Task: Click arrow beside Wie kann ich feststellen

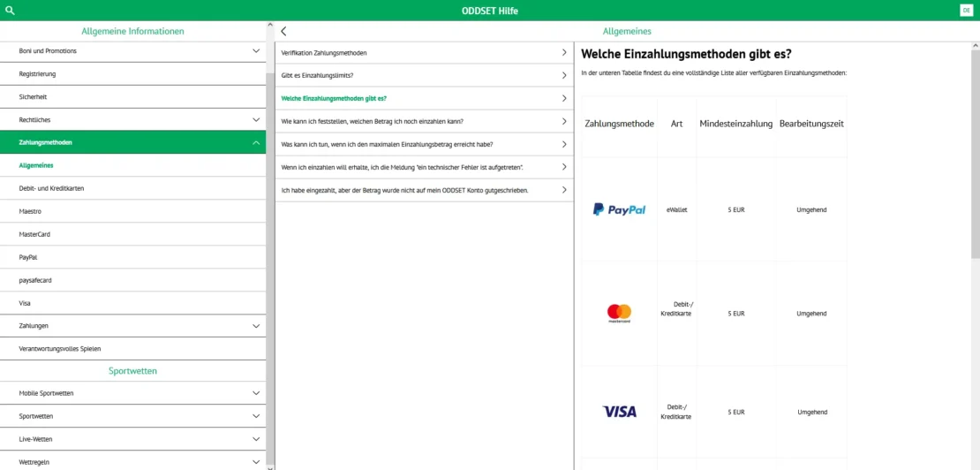Action: [564, 121]
